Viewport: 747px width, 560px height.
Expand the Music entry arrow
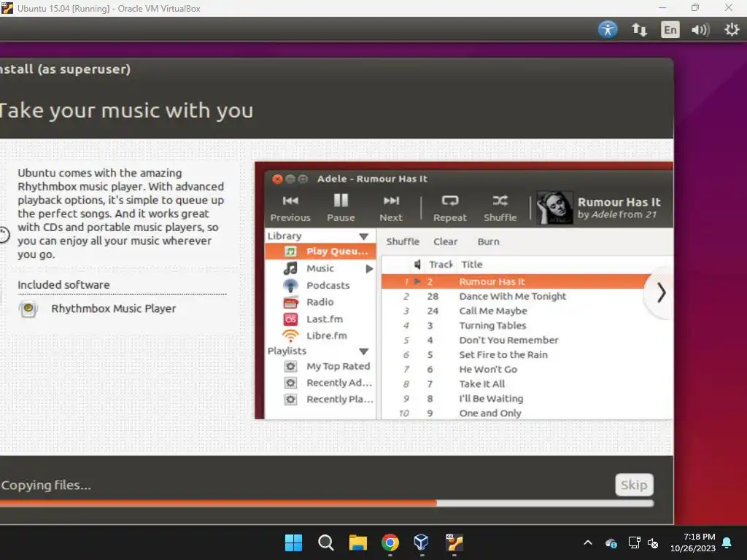(369, 268)
